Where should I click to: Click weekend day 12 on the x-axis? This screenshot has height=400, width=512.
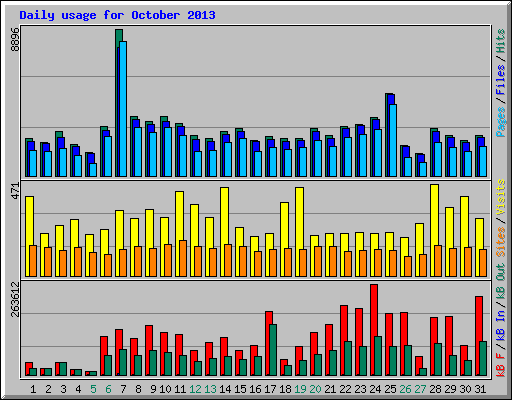point(195,389)
